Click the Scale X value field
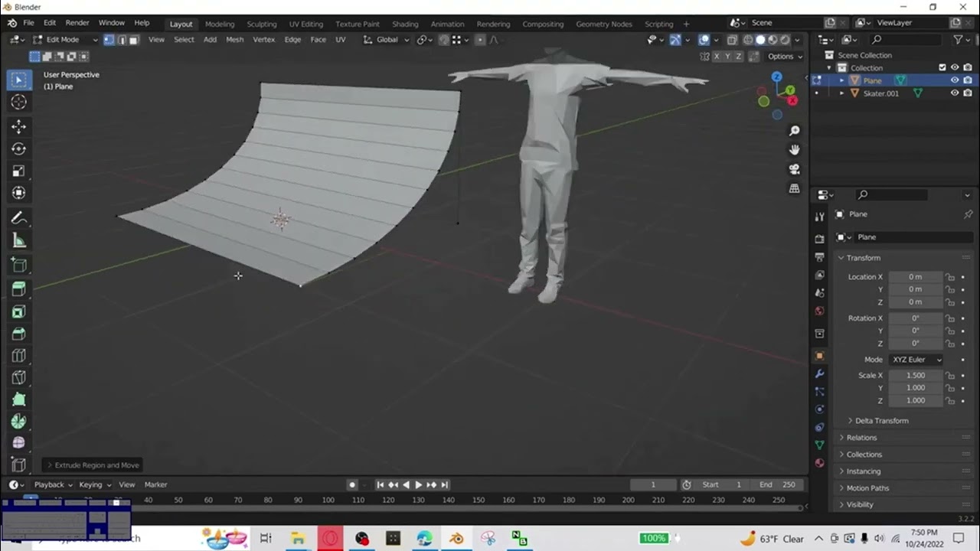Viewport: 980px width, 551px height. [x=915, y=376]
